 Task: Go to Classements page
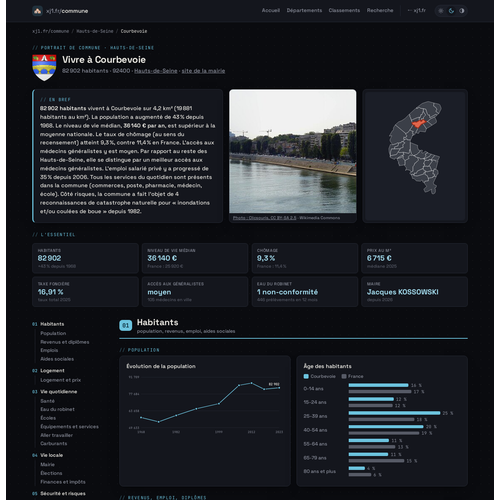344,11
